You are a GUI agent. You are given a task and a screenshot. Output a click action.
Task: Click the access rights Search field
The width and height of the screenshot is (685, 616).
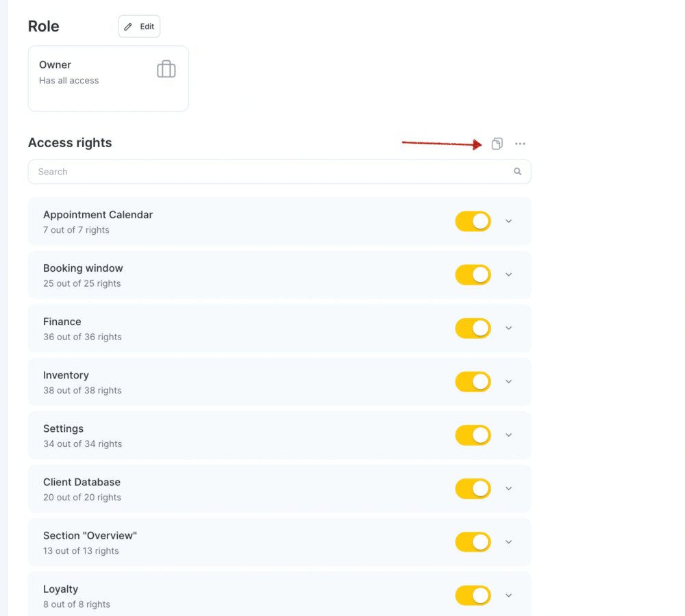[x=279, y=172]
